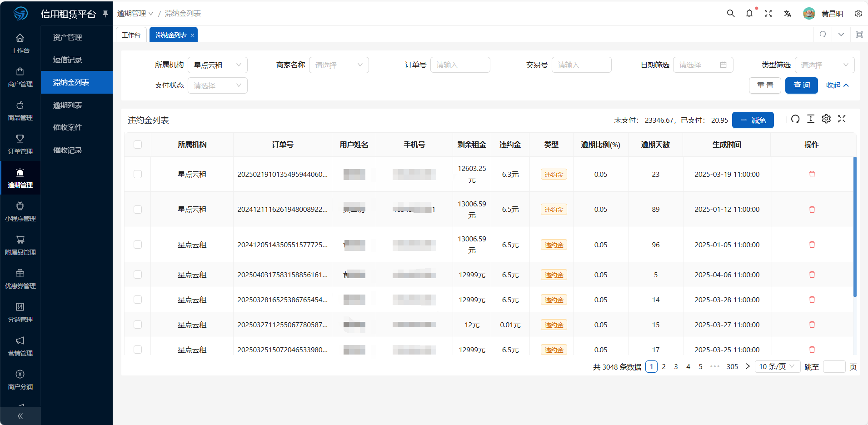Delete the row dated 2025-04-06
Image resolution: width=868 pixels, height=425 pixels.
point(812,275)
